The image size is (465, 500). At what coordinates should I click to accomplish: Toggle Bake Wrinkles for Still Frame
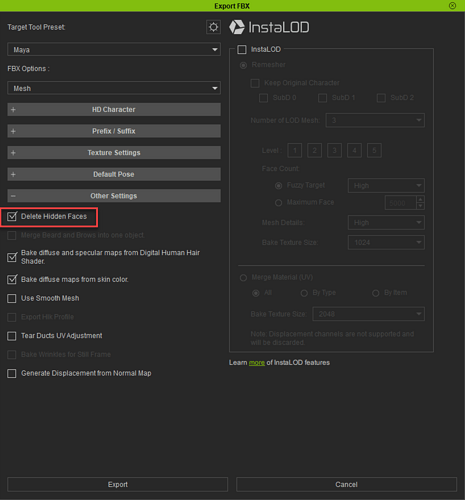(12, 354)
